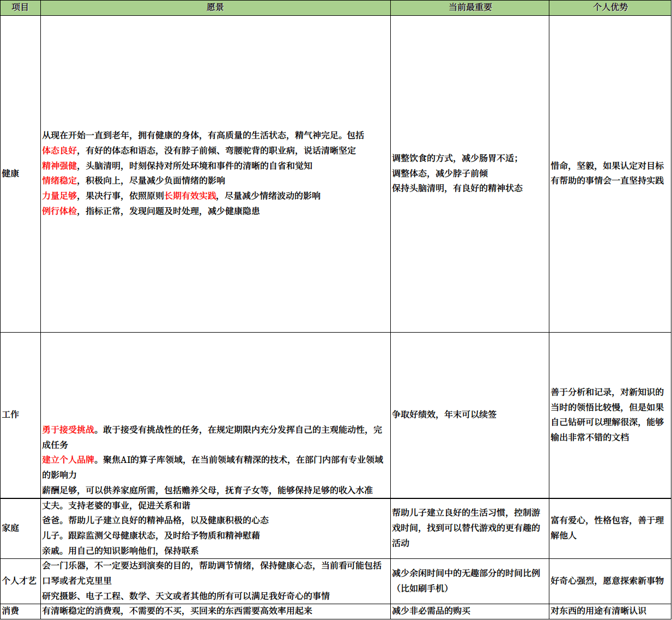
Task: Select the health vision cell starting 从现在开始
Action: pos(215,173)
